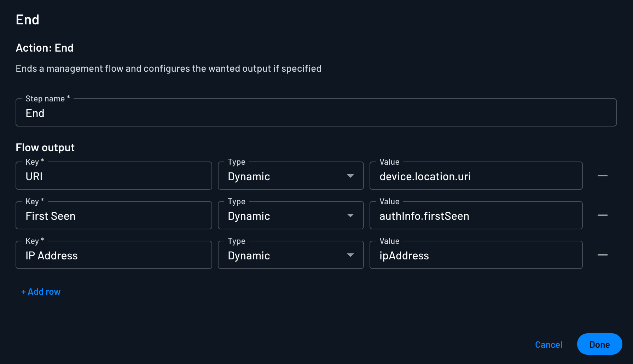Remove the First Seen flow output row
Image resolution: width=633 pixels, height=364 pixels.
[x=603, y=215]
